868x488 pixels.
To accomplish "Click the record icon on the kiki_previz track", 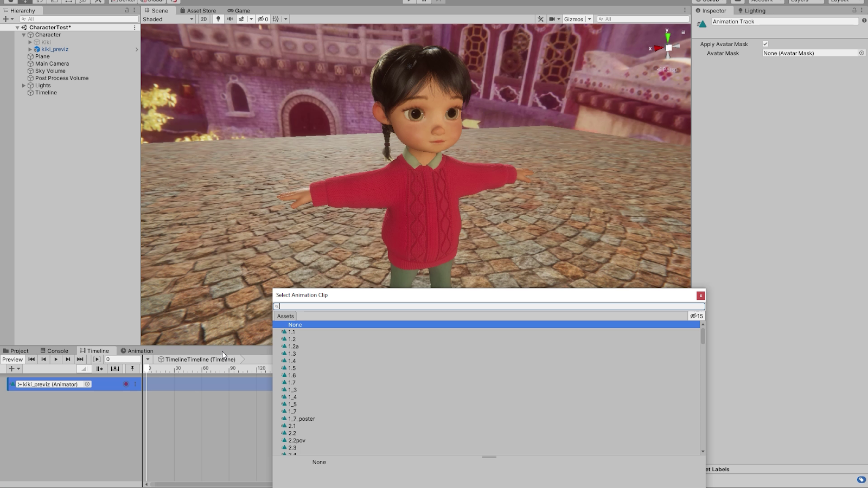I will click(x=126, y=384).
